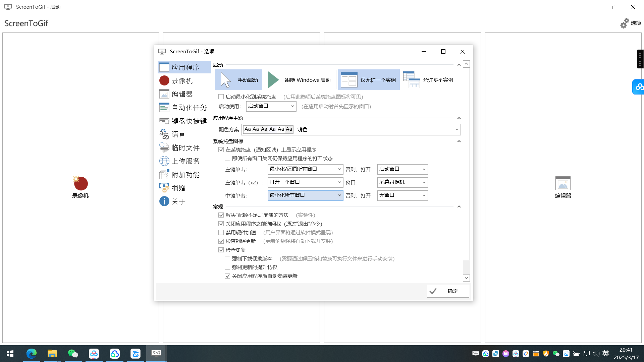Click the 英 input method indicator
Image resolution: width=644 pixels, height=362 pixels.
click(606, 354)
